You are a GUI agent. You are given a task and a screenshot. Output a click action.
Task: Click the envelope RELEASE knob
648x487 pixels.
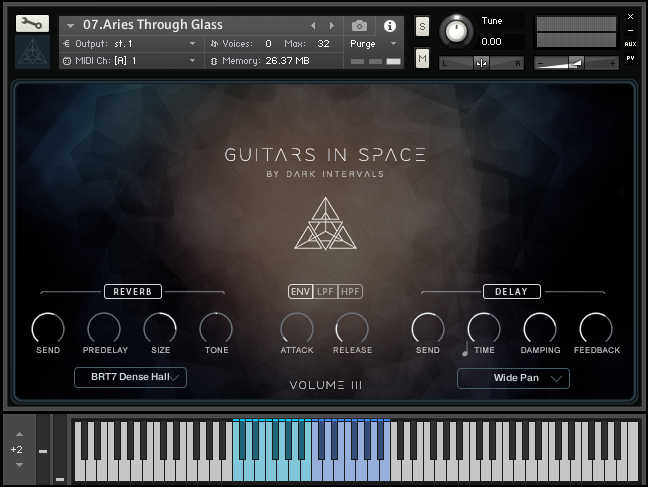(x=352, y=329)
